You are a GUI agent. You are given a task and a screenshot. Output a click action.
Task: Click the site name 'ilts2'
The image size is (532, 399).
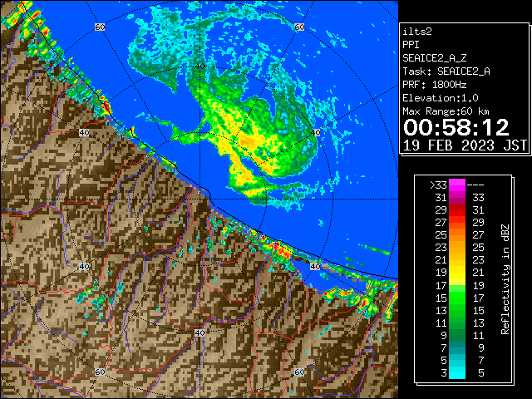[417, 32]
